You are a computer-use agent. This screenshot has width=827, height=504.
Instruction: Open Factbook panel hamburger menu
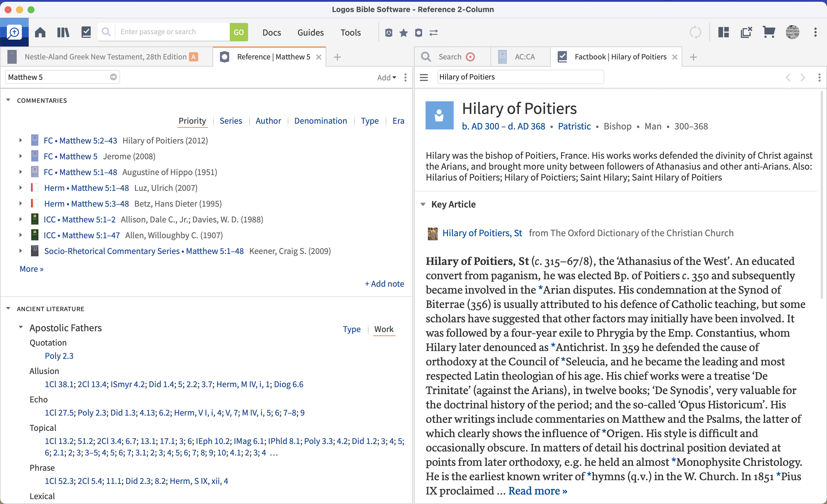pyautogui.click(x=424, y=77)
